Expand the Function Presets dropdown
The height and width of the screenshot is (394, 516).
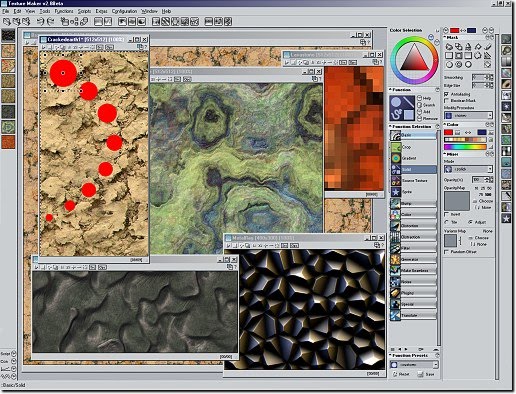click(x=414, y=364)
